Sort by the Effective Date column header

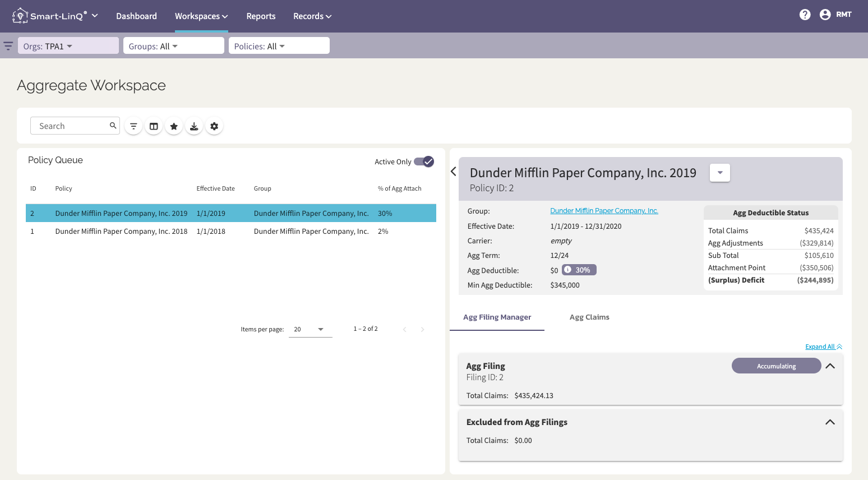(216, 188)
